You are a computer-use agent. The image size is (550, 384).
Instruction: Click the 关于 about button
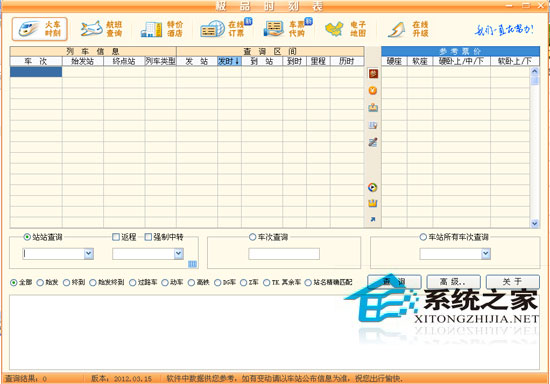click(512, 282)
